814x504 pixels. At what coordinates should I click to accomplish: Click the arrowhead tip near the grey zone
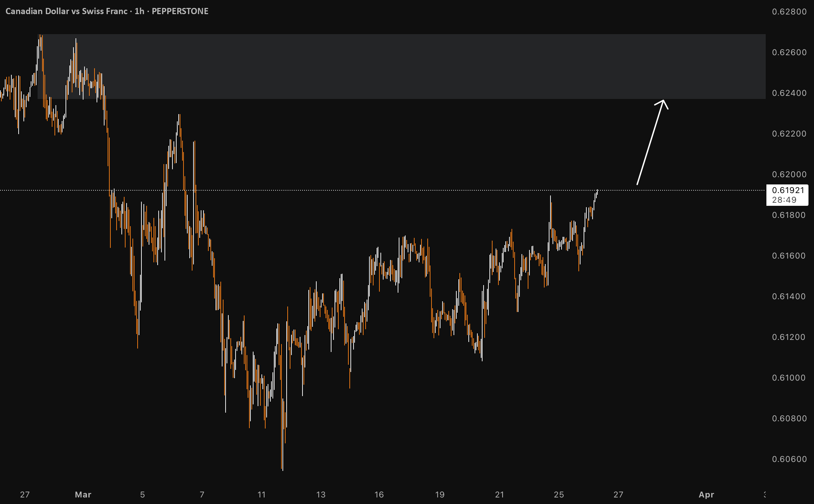pyautogui.click(x=663, y=101)
